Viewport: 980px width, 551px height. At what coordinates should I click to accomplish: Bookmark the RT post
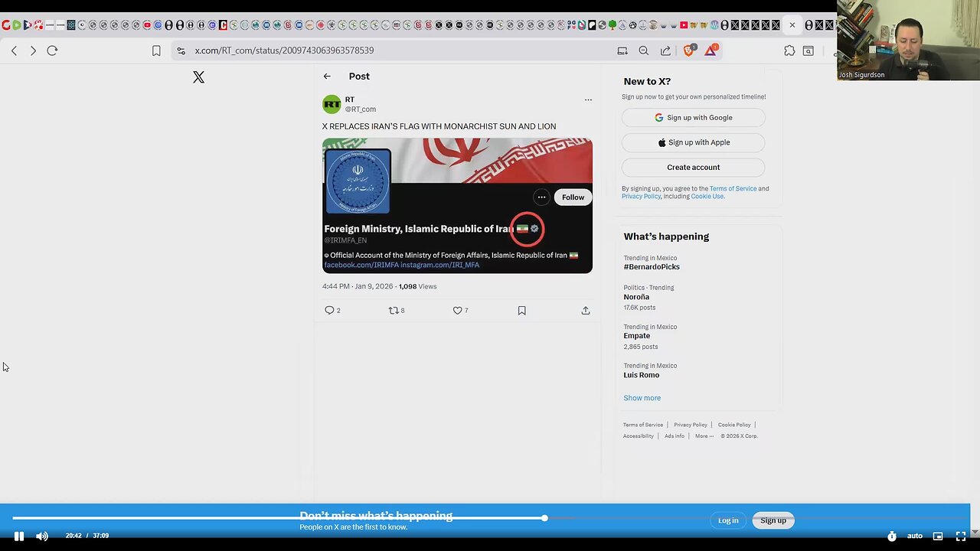521,310
